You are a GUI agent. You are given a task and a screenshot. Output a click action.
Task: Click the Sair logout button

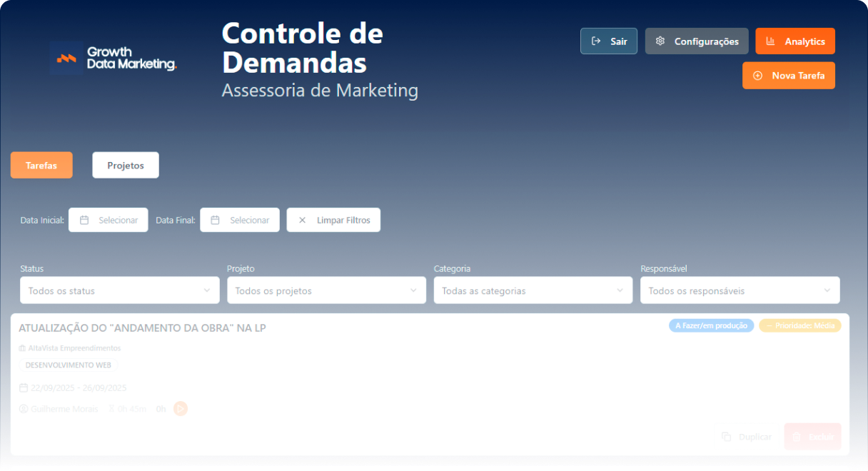click(x=608, y=41)
